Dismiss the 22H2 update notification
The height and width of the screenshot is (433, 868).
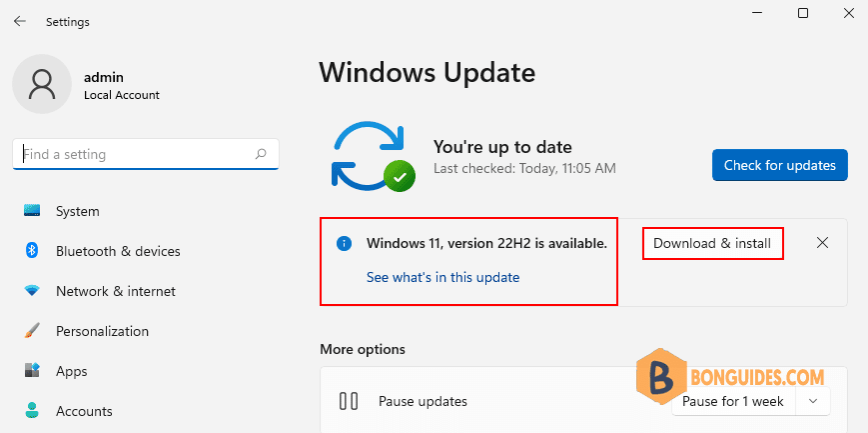(x=823, y=243)
